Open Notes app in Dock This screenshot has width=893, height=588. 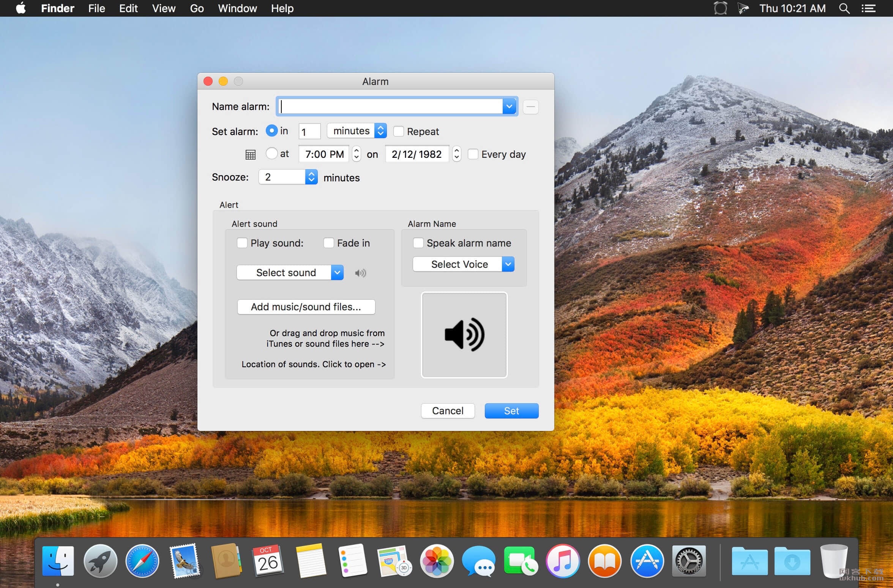pyautogui.click(x=311, y=561)
